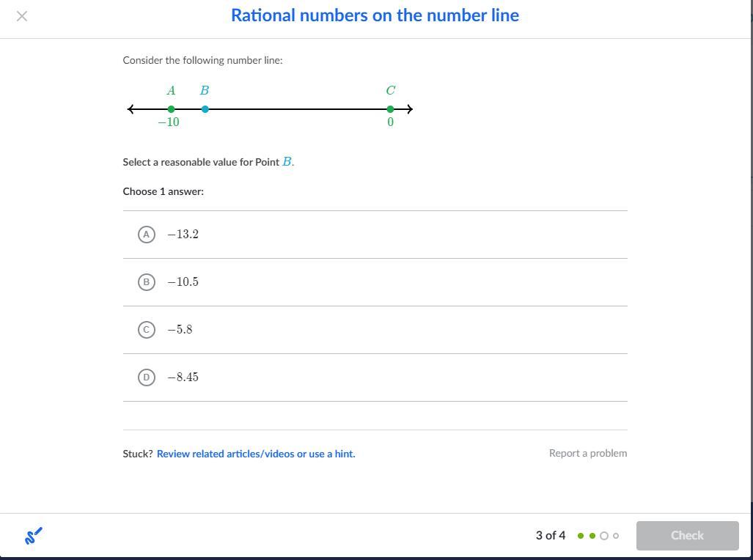Click the current hollow progress circle
This screenshot has width=753, height=560.
point(604,536)
